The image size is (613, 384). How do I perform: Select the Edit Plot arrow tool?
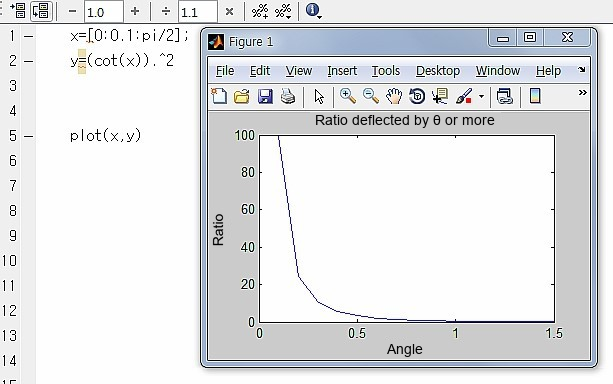(319, 97)
